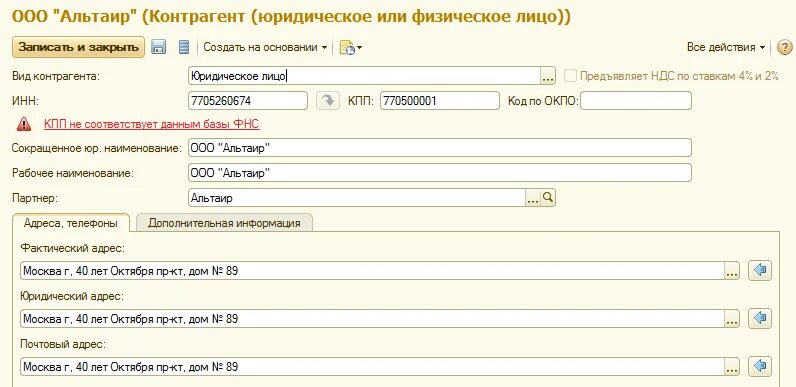Switch to Адреса, телефоны tab
The height and width of the screenshot is (387, 796).
click(71, 223)
